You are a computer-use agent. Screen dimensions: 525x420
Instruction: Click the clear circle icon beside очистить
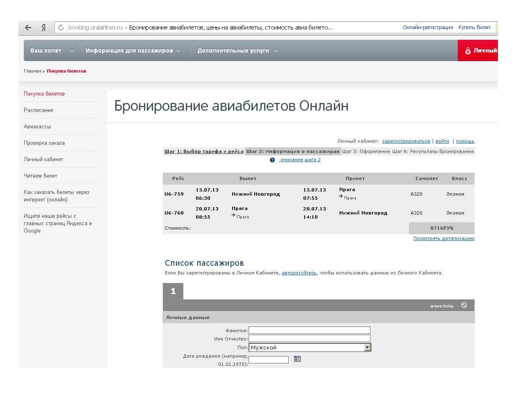464,305
